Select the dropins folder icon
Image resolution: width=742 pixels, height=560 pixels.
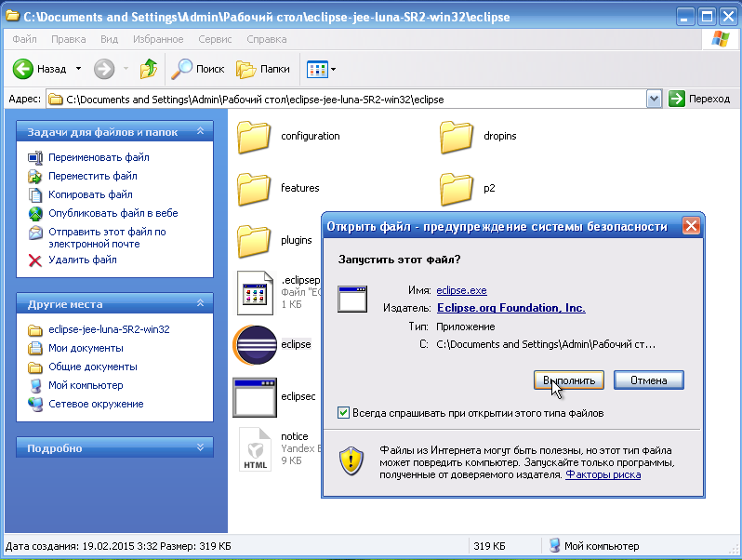(x=457, y=137)
